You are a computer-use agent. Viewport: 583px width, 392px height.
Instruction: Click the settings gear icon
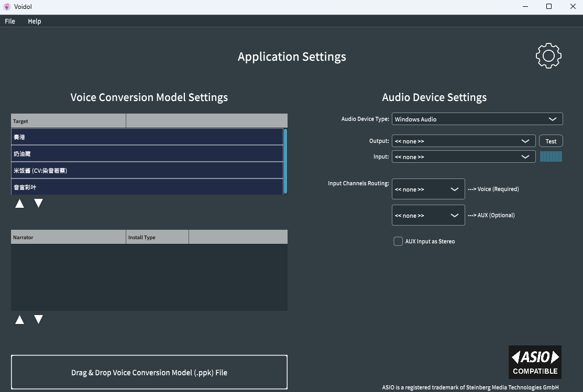pyautogui.click(x=548, y=55)
